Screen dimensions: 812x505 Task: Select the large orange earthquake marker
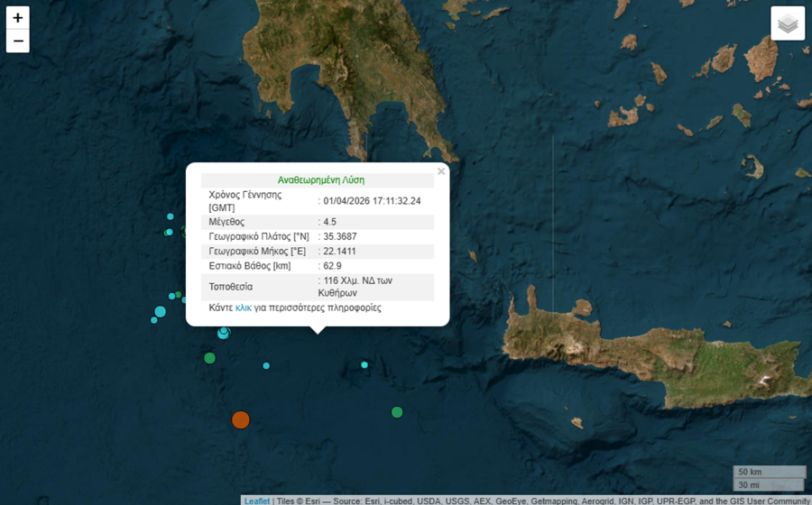coord(240,419)
